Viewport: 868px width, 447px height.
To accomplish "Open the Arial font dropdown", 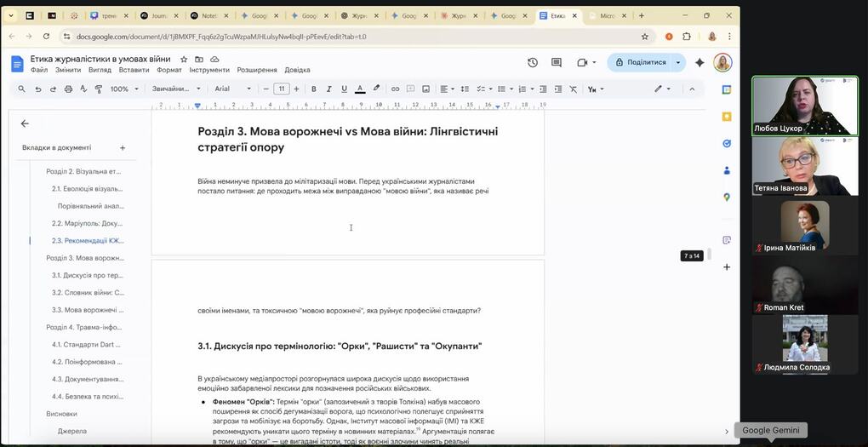I will coord(232,89).
